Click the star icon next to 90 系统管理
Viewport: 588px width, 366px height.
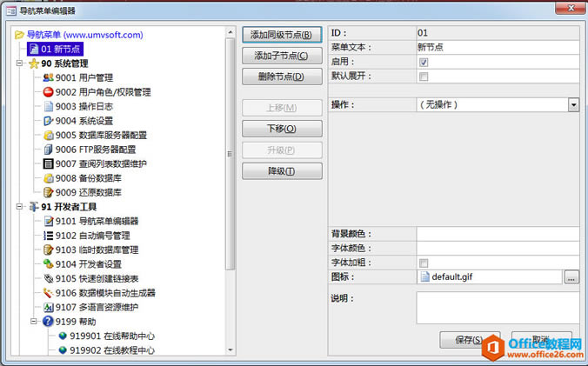click(x=34, y=63)
